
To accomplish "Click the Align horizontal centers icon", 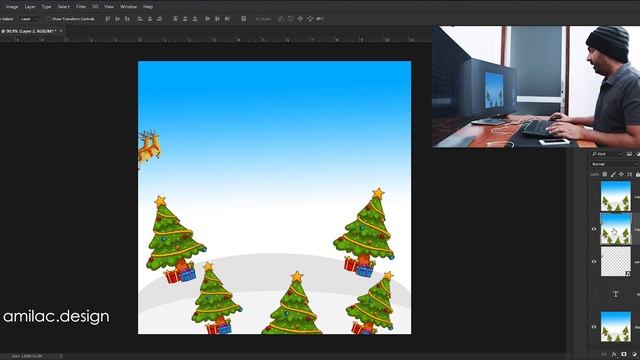I will pyautogui.click(x=149, y=19).
